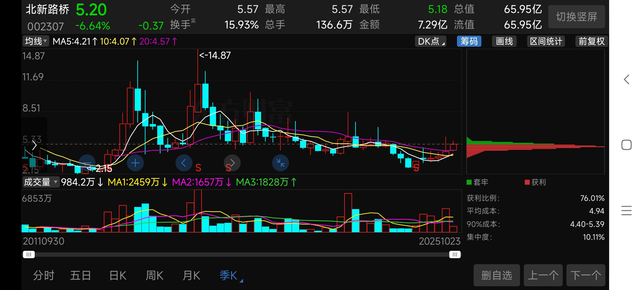Expand the DK点 options

(x=431, y=41)
